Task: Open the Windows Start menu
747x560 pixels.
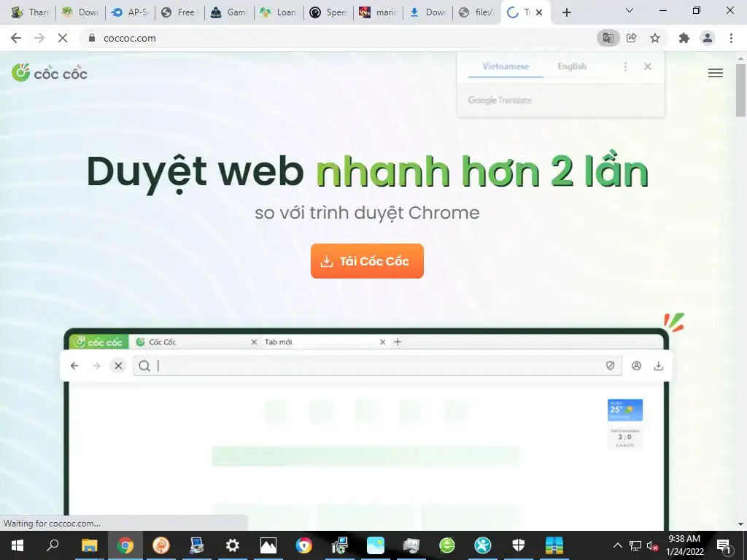Action: coord(18,545)
